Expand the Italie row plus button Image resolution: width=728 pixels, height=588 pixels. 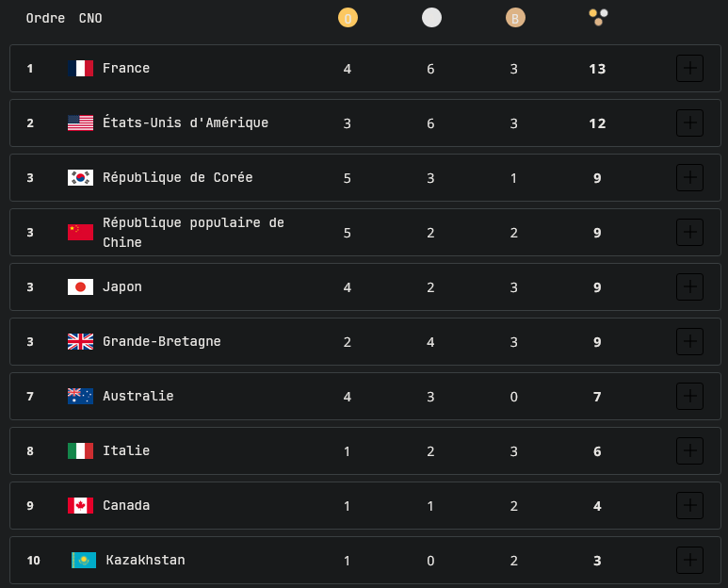pyautogui.click(x=689, y=451)
